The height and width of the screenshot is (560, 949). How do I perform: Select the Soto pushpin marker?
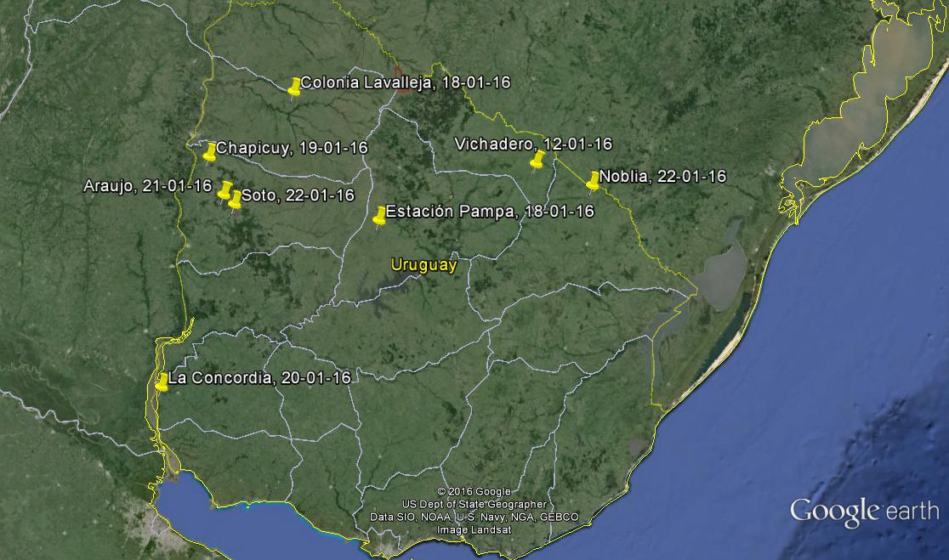235,198
